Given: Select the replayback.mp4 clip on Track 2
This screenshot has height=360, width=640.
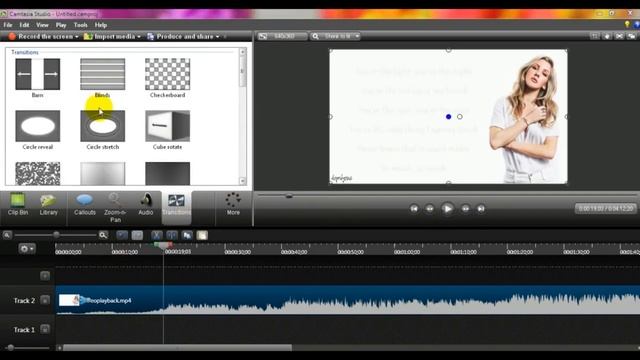Looking at the screenshot, I should pyautogui.click(x=347, y=300).
